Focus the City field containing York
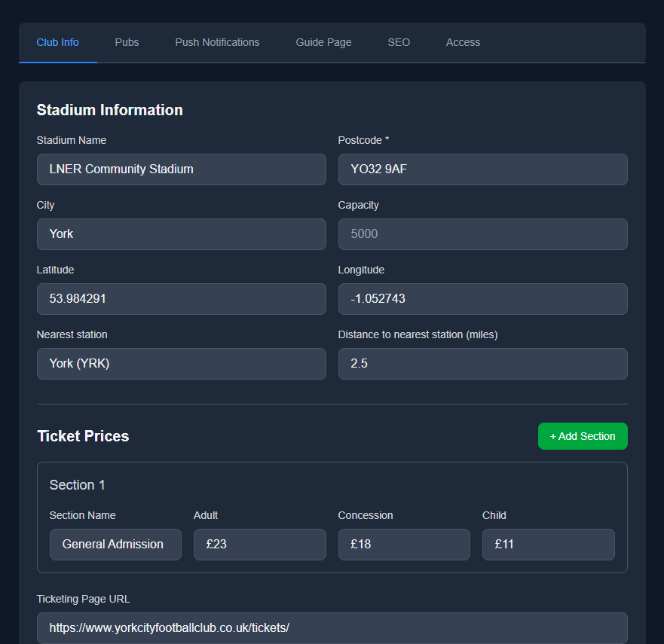This screenshot has width=664, height=644. 181,234
